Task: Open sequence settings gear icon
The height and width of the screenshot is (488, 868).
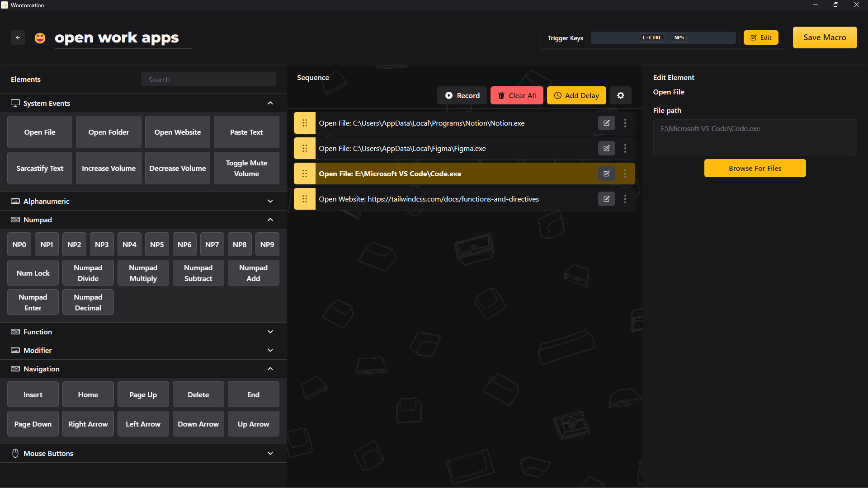Action: [x=621, y=95]
